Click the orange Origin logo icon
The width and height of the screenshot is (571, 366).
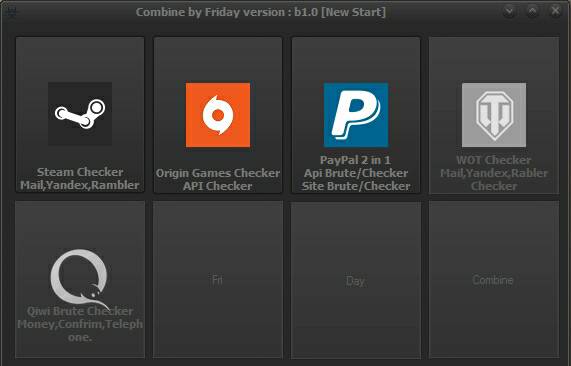click(x=218, y=115)
